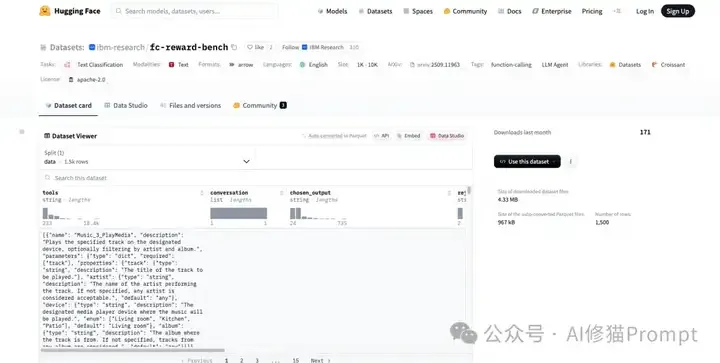
Task: Click the API button in the Dataset Viewer
Action: pyautogui.click(x=382, y=136)
